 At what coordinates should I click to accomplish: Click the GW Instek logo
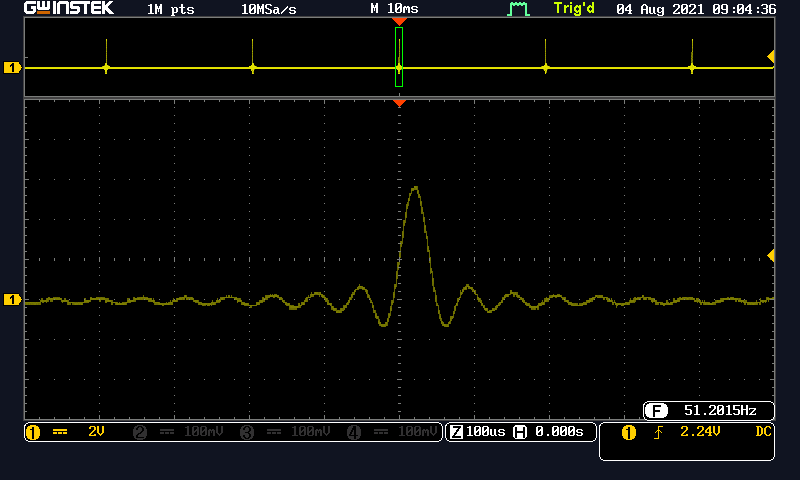click(x=69, y=9)
